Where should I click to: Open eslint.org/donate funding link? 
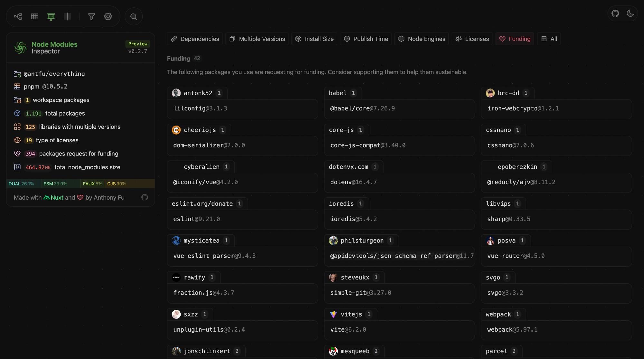(x=207, y=204)
